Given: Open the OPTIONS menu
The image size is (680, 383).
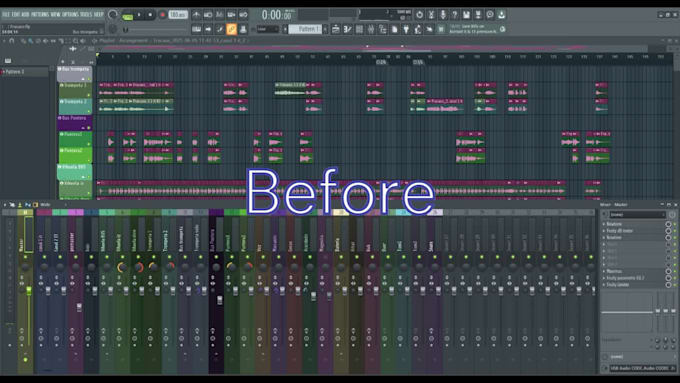Looking at the screenshot, I should point(71,14).
